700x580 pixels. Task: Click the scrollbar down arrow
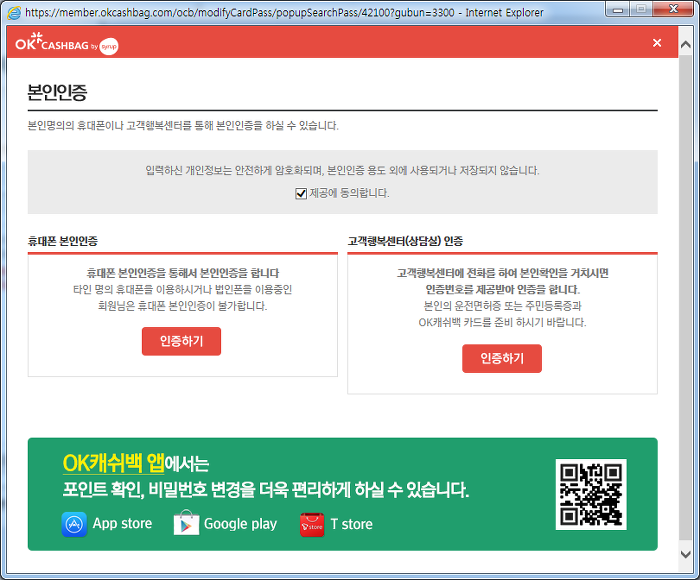(685, 554)
